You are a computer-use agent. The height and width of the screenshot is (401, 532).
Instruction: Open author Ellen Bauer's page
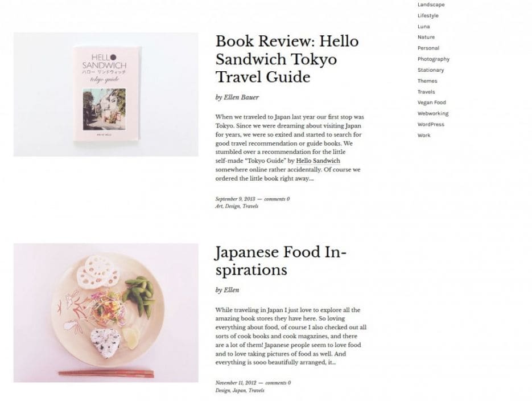point(241,97)
